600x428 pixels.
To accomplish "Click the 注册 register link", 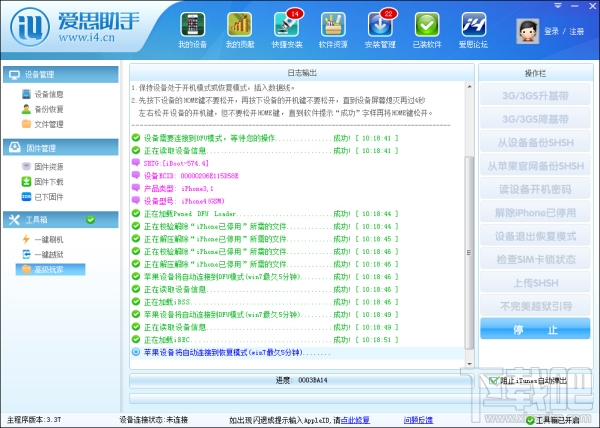I will pos(576,31).
